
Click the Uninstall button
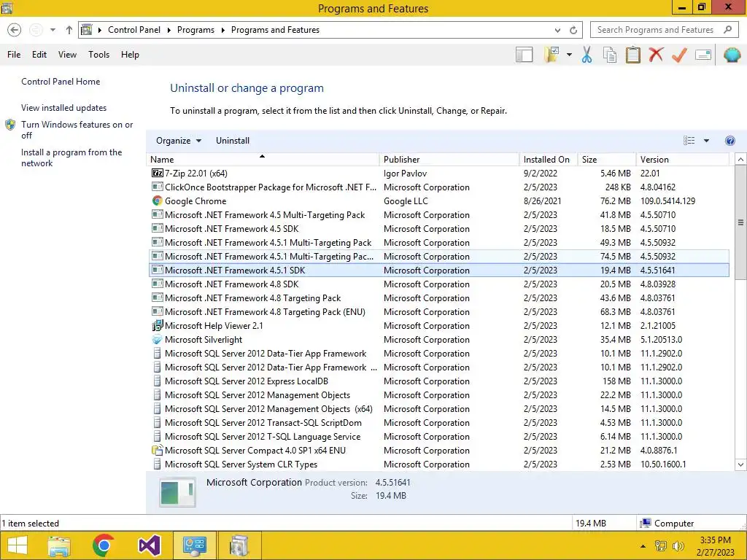[233, 141]
